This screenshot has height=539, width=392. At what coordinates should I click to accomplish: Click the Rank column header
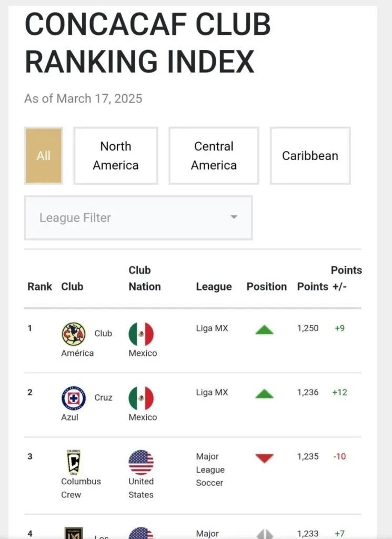39,287
